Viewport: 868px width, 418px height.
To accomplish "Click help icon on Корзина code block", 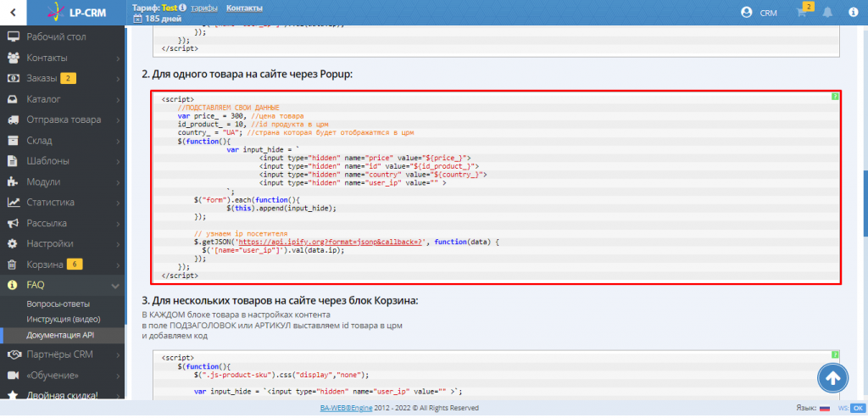I will point(835,354).
